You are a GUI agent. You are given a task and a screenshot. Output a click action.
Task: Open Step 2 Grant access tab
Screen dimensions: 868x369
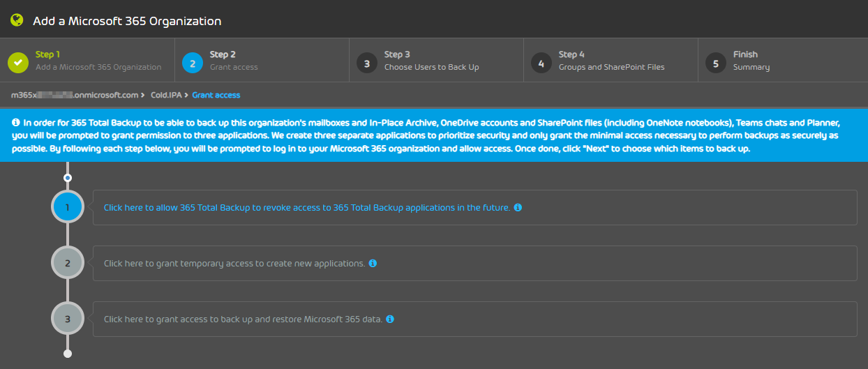coord(262,61)
